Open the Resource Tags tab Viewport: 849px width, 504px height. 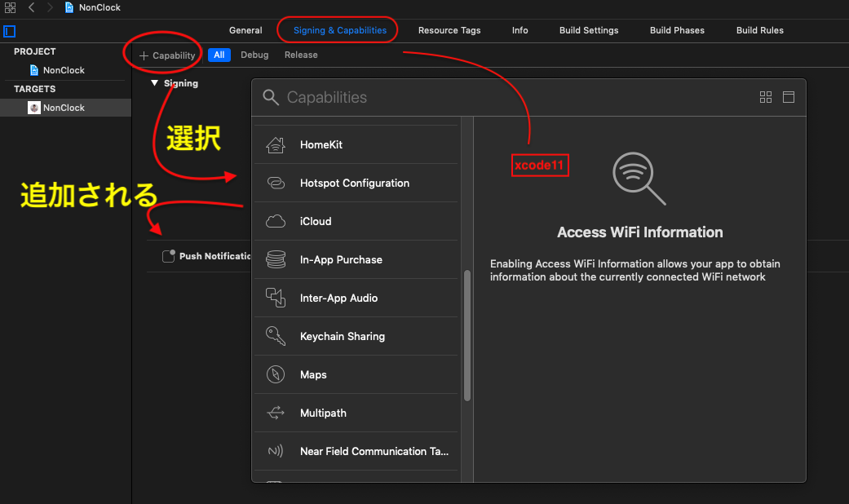[449, 30]
